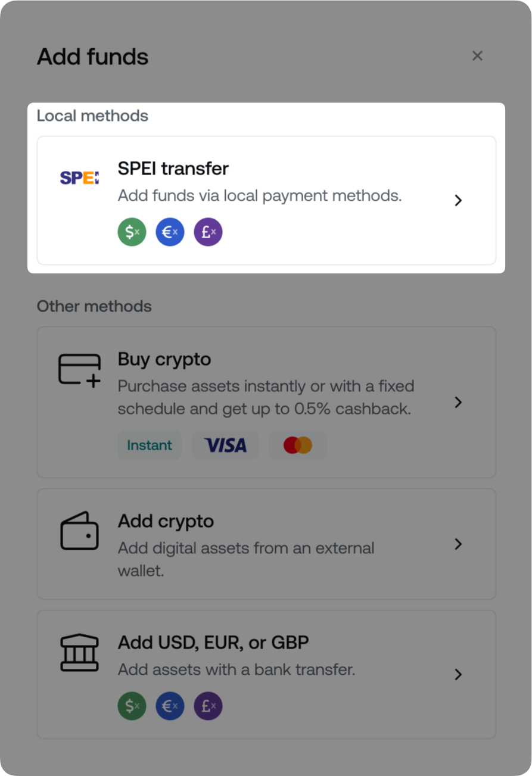This screenshot has width=532, height=776.
Task: Expand the SPEI transfer option
Action: click(x=458, y=200)
